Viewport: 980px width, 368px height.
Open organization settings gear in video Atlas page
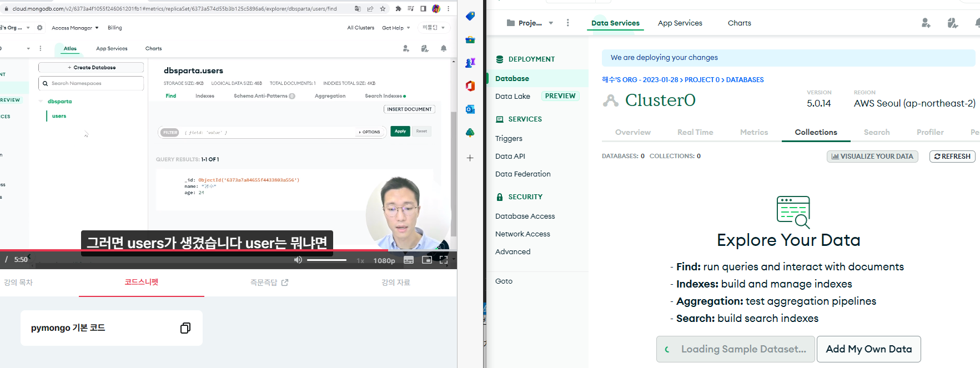pos(39,28)
